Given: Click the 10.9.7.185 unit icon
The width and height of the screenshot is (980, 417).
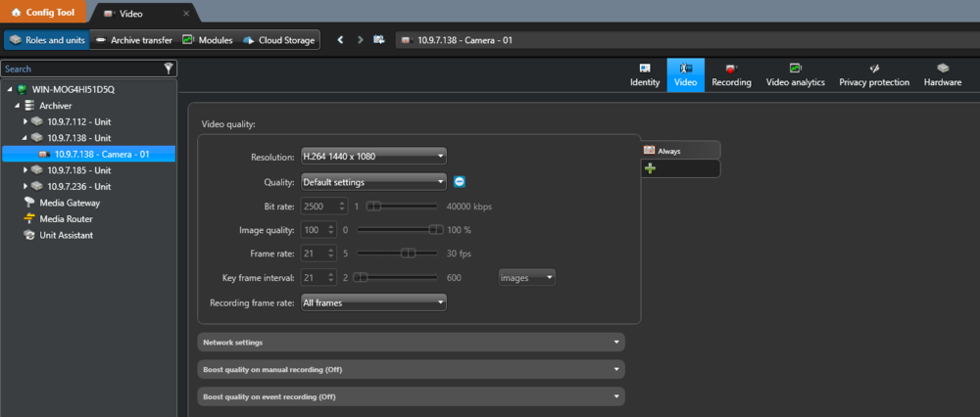Looking at the screenshot, I should (x=37, y=170).
